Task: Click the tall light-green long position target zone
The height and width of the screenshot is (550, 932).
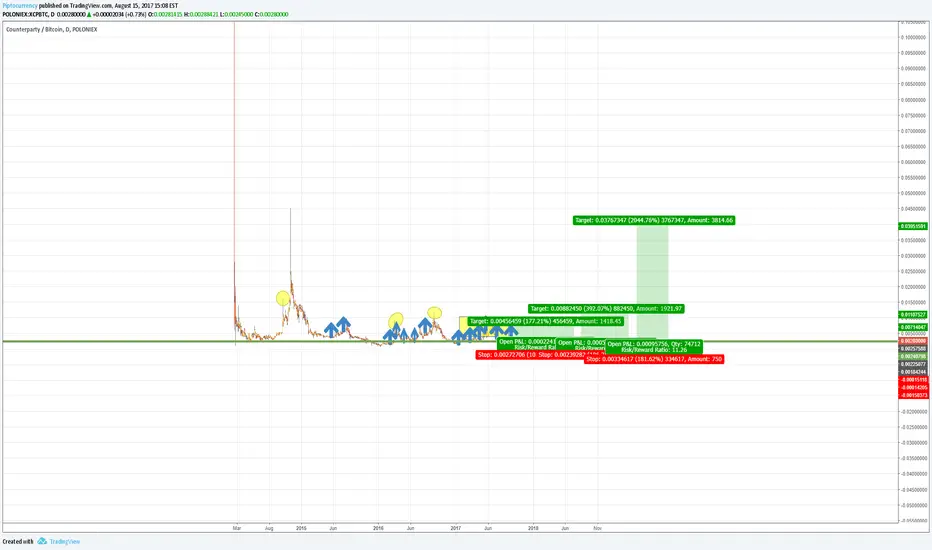Action: pyautogui.click(x=653, y=282)
